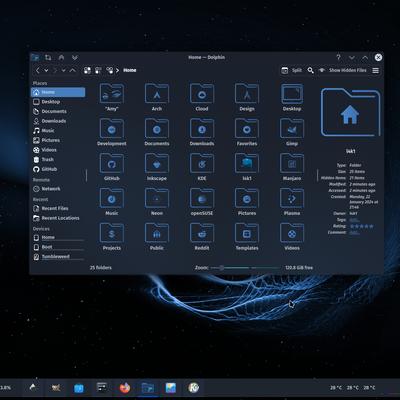This screenshot has width=400, height=400.
Task: Select the Templates folder
Action: click(247, 236)
